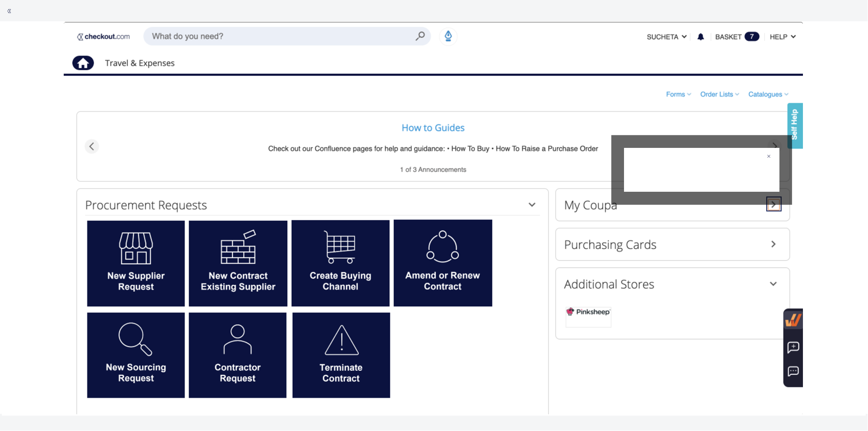The image size is (868, 431).
Task: Expand the Purchasing Cards section
Action: [x=774, y=244]
